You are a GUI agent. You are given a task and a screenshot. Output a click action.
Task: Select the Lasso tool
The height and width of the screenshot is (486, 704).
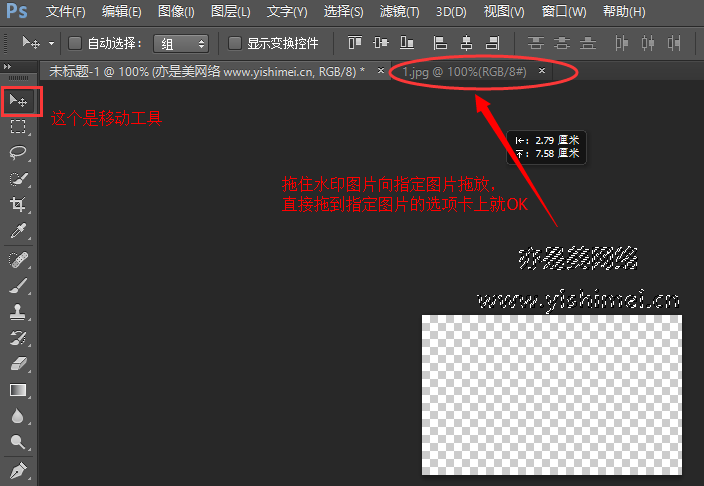[x=18, y=153]
